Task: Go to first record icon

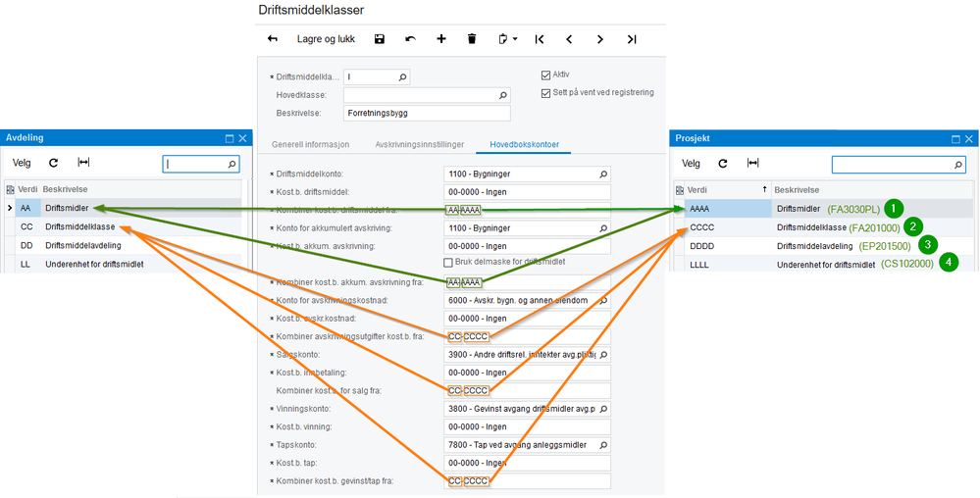Action: coord(540,39)
